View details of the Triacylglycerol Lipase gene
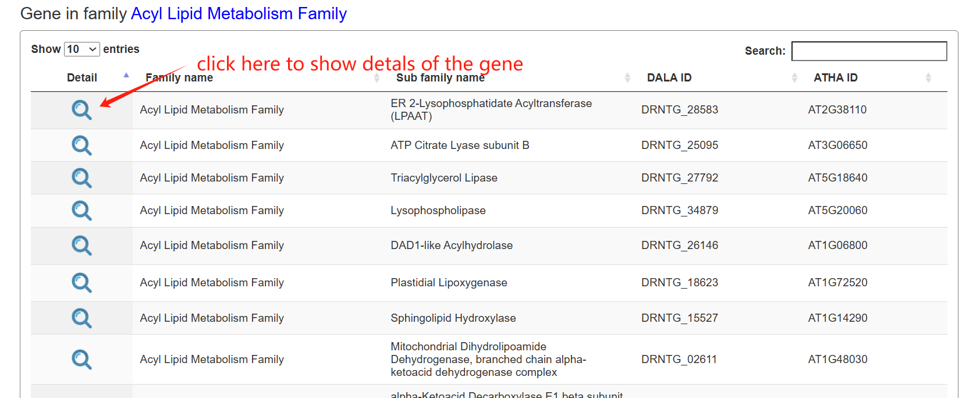The image size is (980, 398). pos(81,177)
